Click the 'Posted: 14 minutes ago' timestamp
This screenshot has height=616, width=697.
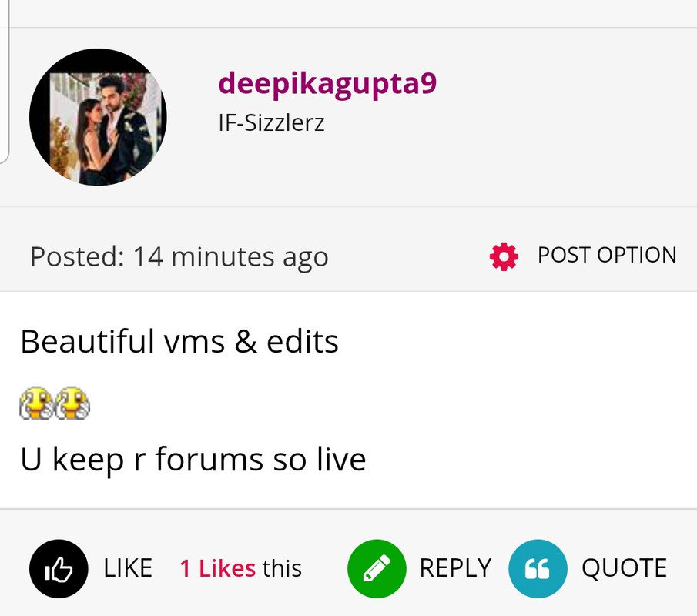coord(179,257)
